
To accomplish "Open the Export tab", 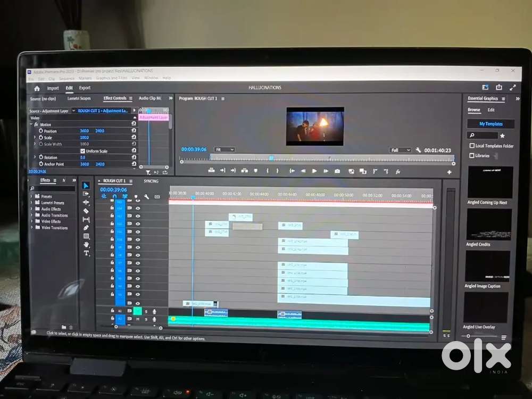I will point(85,88).
